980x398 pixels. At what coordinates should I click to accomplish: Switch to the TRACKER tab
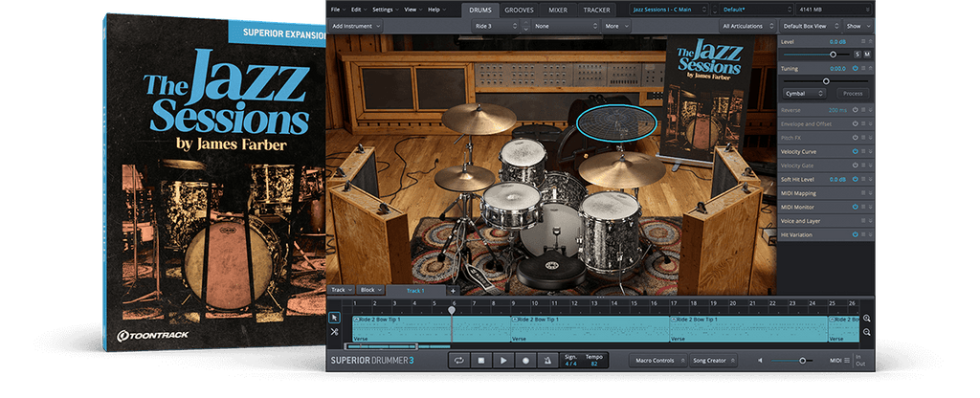click(x=597, y=10)
